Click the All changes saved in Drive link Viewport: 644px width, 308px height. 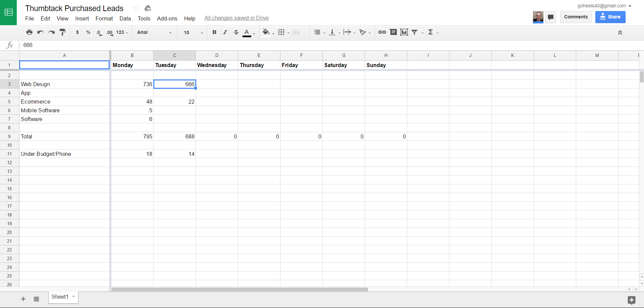(236, 18)
